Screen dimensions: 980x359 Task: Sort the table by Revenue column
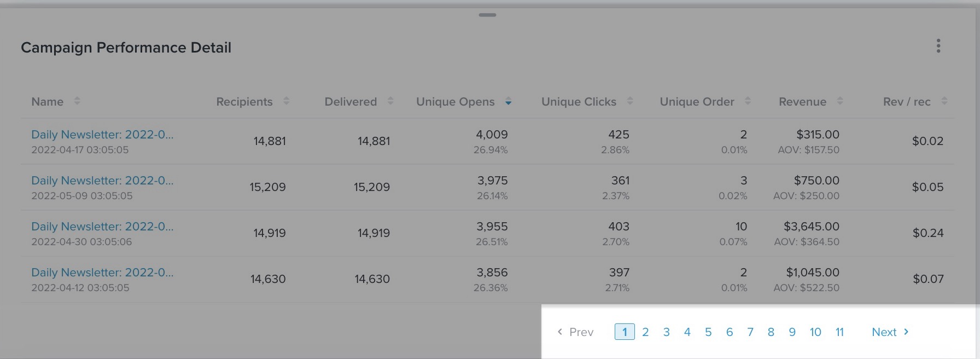click(x=839, y=101)
